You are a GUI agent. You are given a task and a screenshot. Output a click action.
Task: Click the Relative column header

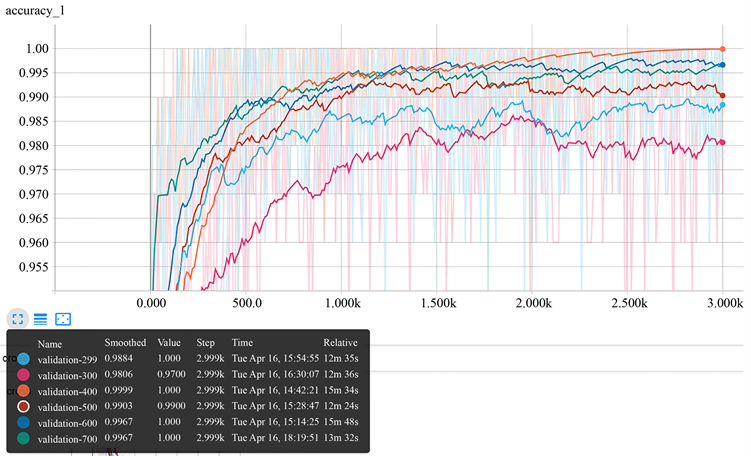(340, 341)
